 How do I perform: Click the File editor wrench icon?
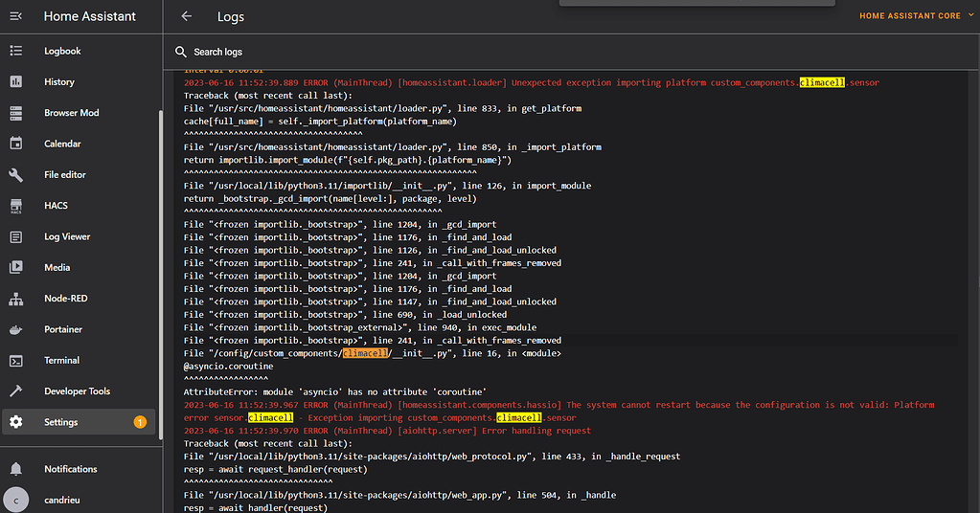pos(15,175)
